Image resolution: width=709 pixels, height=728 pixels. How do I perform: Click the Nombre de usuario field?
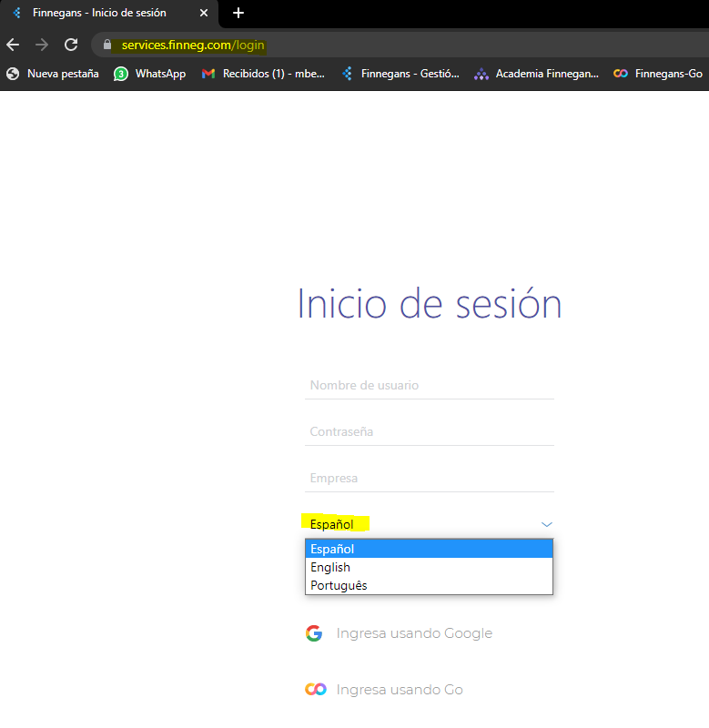(429, 386)
